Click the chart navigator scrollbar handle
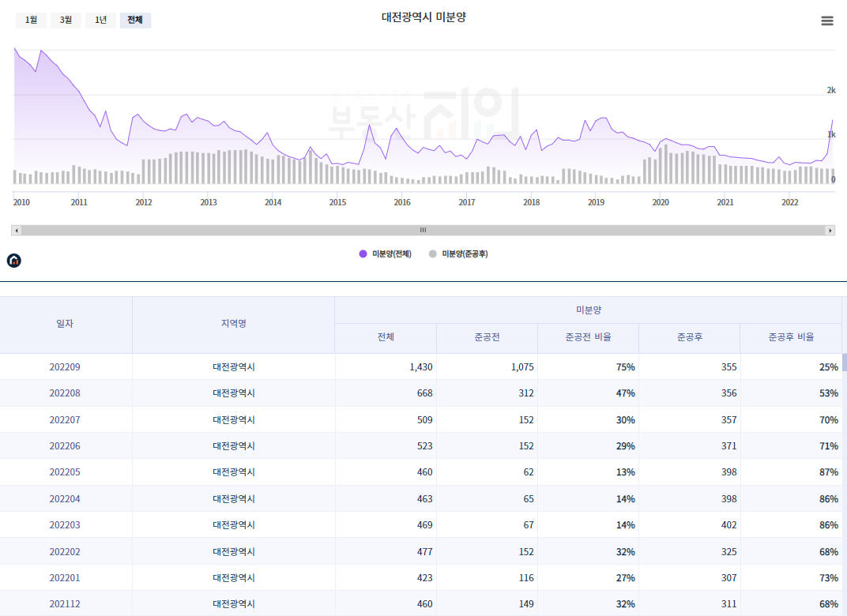 point(423,231)
